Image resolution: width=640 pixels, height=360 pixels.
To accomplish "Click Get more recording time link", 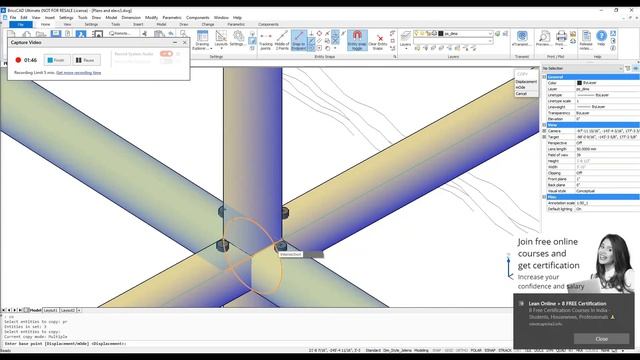I will [x=78, y=73].
